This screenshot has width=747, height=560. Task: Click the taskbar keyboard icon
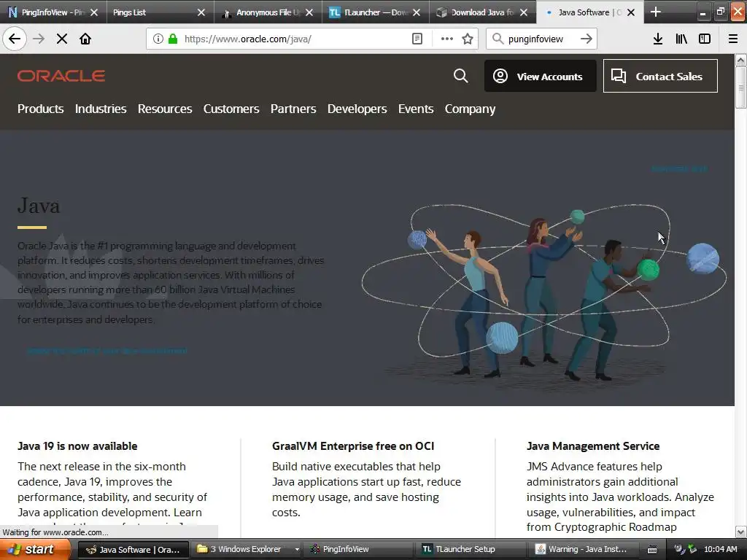pos(652,550)
